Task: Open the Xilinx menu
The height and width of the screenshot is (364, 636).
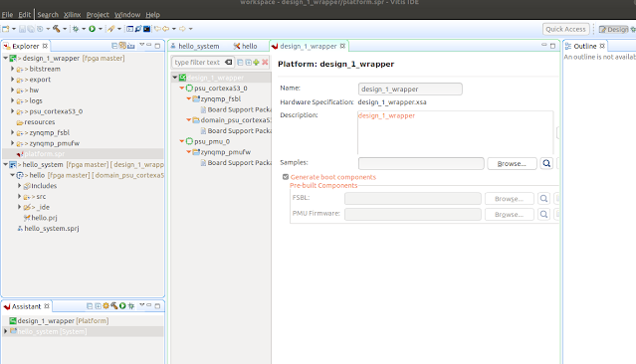Action: tap(72, 15)
